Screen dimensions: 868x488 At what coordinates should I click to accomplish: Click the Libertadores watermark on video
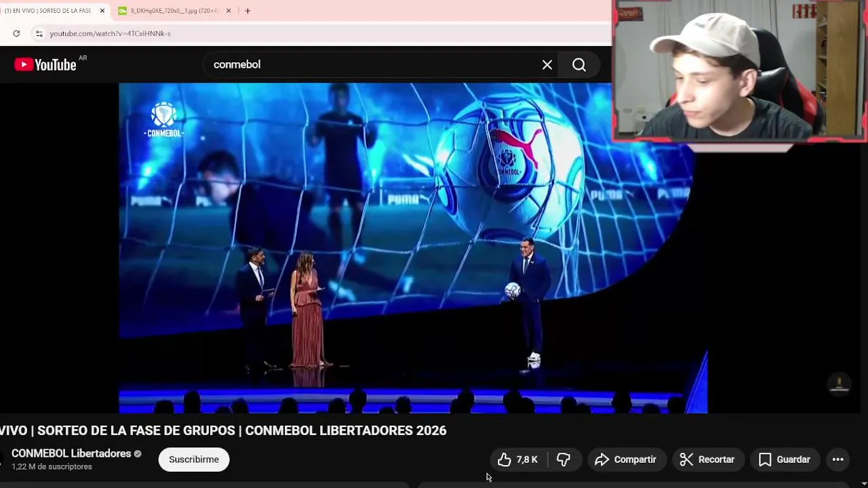(840, 385)
